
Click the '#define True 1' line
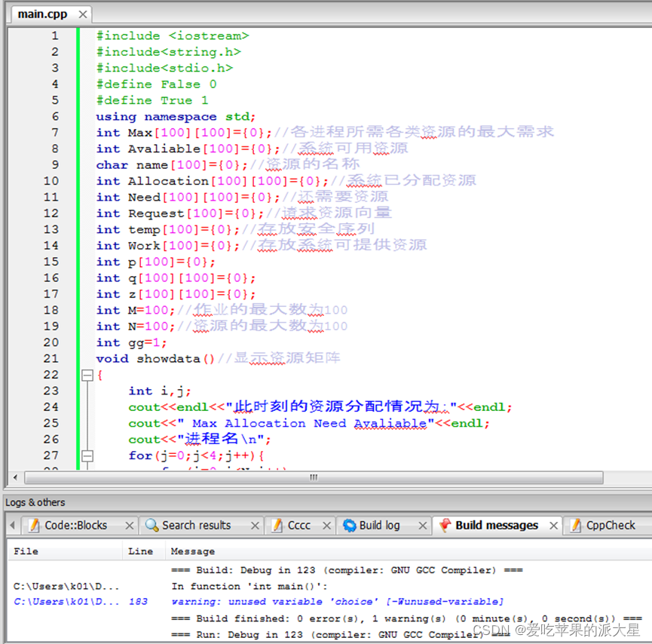click(152, 101)
